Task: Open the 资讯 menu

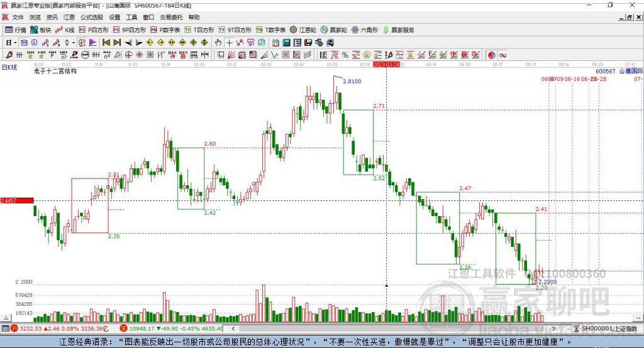Action: [x=52, y=17]
